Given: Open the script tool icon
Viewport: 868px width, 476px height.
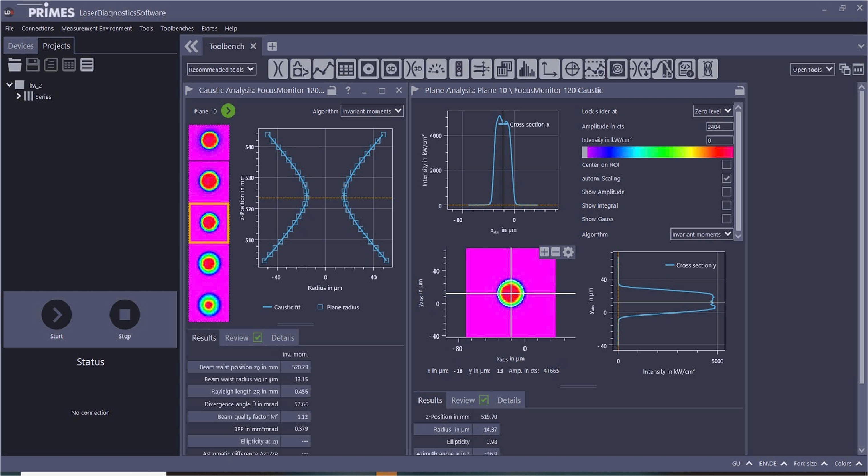Looking at the screenshot, I should pos(685,69).
